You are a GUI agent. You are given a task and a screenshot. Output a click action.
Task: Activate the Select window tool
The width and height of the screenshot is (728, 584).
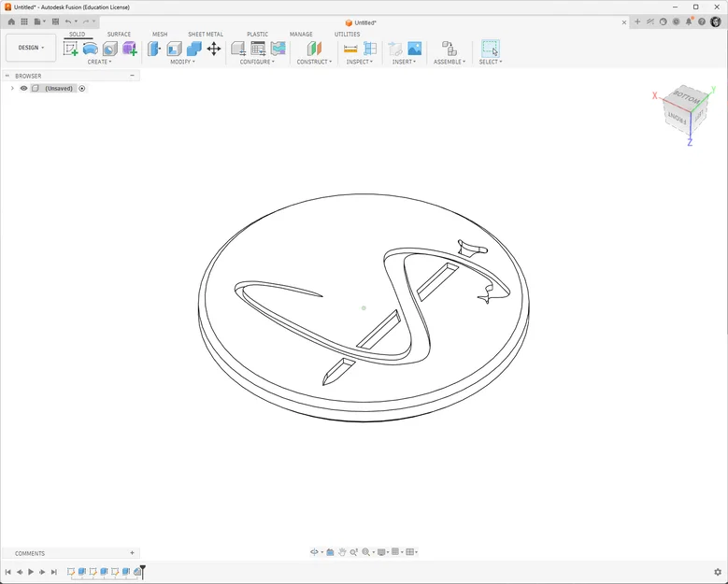coord(491,49)
